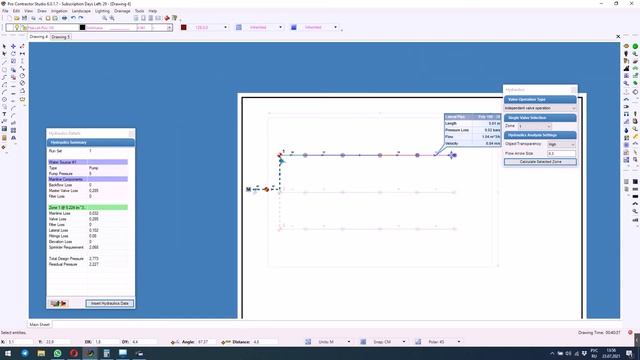Select the Circle tool in left toolbar
640x360 pixels.
(4, 99)
